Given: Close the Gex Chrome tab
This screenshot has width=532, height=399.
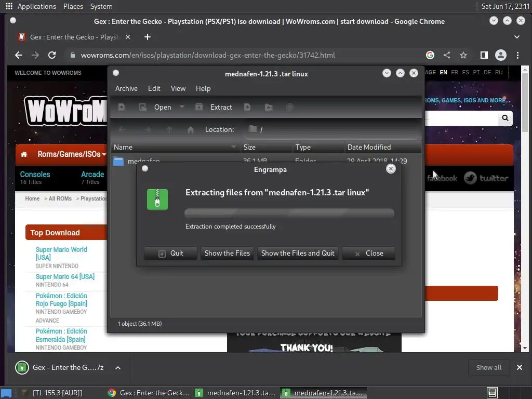Looking at the screenshot, I should pos(128,37).
